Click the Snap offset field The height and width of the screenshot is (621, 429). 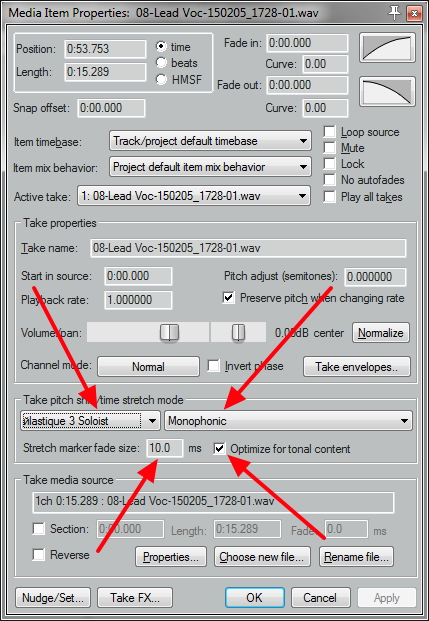pyautogui.click(x=112, y=108)
